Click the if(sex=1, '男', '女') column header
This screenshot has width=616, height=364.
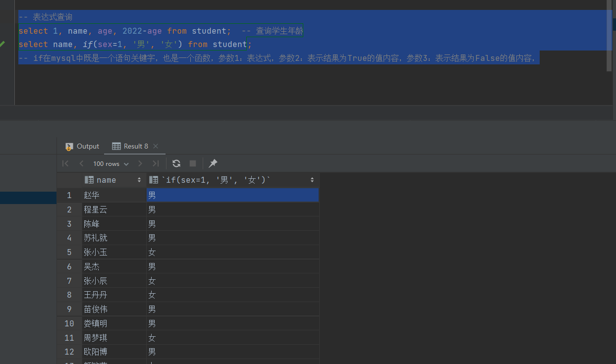pyautogui.click(x=218, y=180)
